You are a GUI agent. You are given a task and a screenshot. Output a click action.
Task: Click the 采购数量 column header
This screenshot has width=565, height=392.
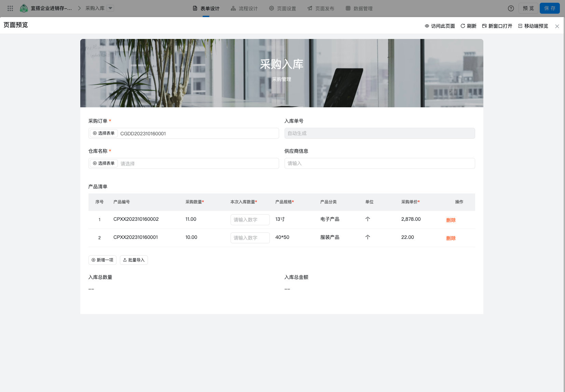click(x=195, y=202)
